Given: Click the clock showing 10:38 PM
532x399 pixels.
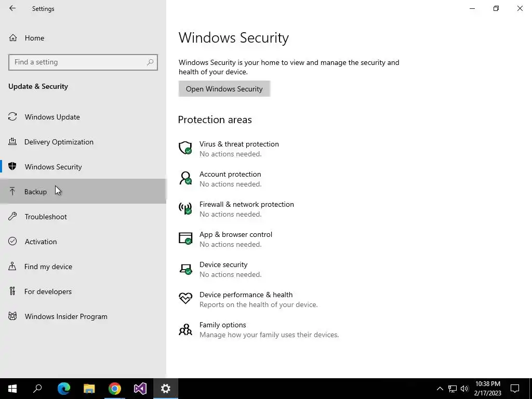Looking at the screenshot, I should click(x=487, y=384).
